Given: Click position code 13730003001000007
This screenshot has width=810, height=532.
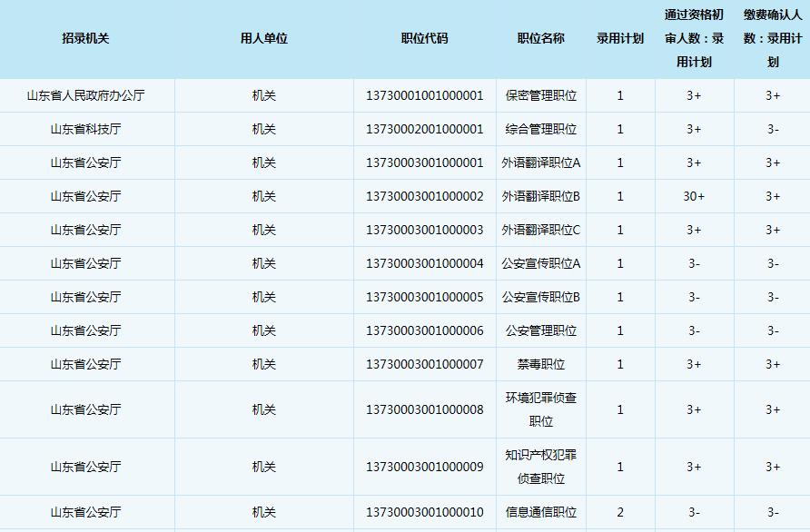Looking at the screenshot, I should click(x=425, y=364).
